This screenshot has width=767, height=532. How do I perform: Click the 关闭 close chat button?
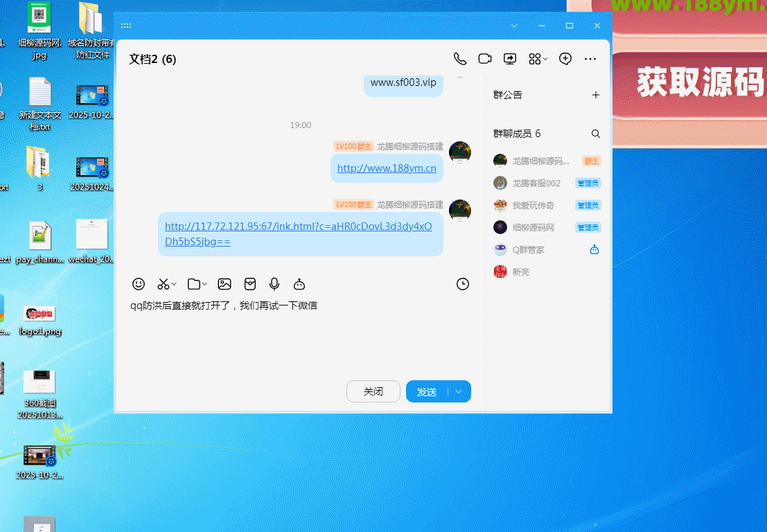(373, 391)
